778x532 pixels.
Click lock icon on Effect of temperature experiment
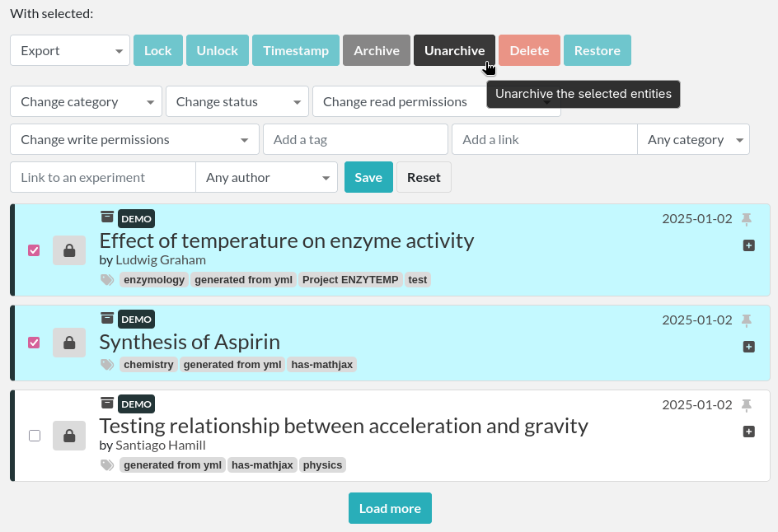(69, 250)
